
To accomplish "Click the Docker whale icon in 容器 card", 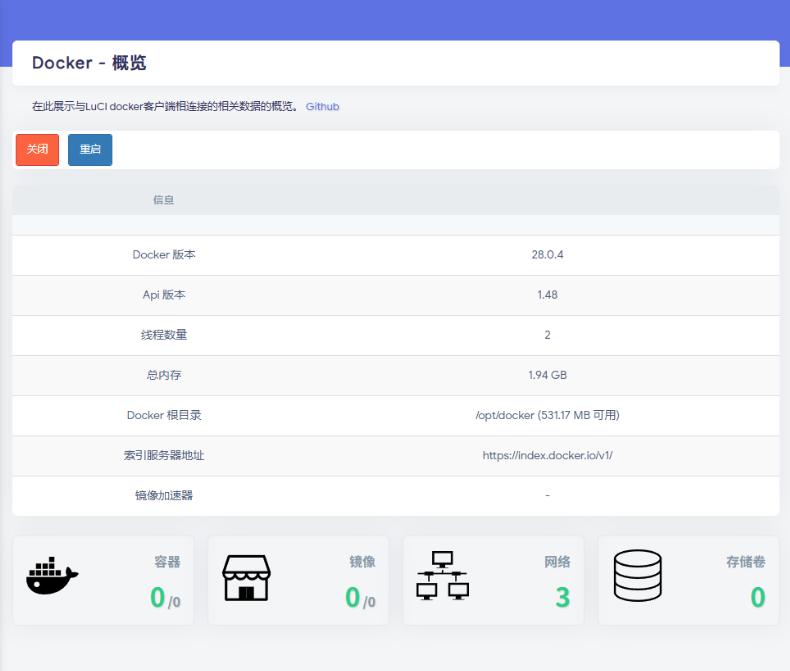I will coord(52,576).
